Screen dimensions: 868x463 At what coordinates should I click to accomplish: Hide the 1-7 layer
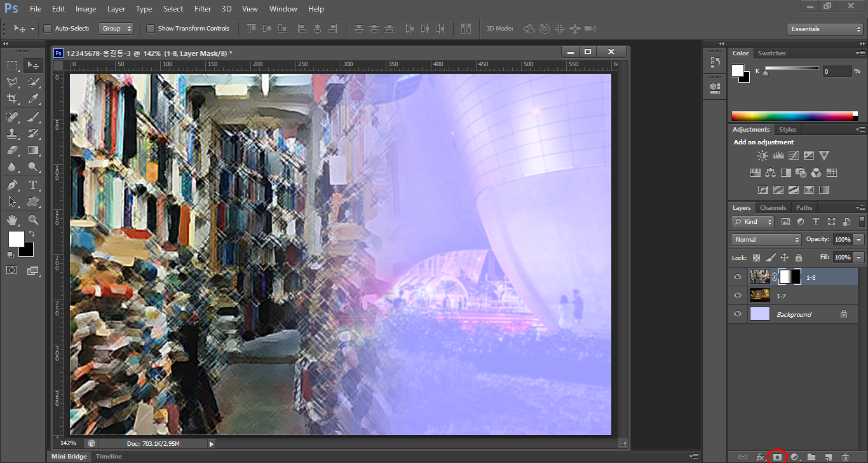point(738,295)
